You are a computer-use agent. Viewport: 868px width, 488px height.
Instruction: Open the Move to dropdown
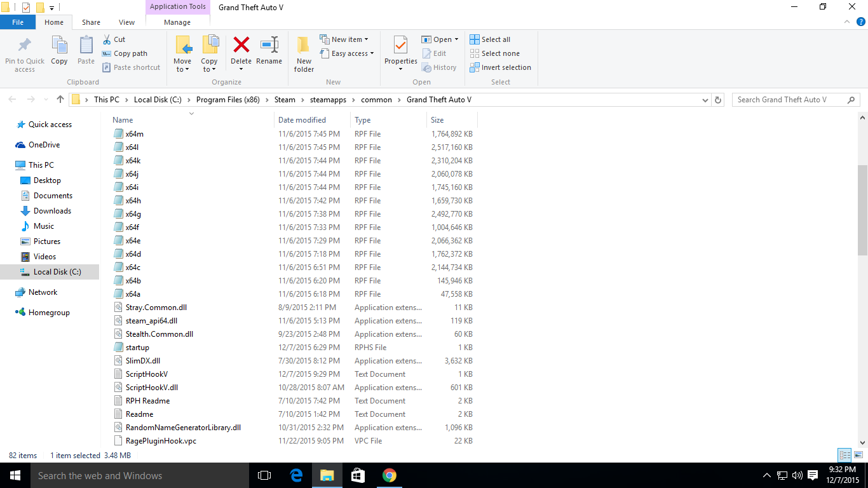pyautogui.click(x=182, y=65)
